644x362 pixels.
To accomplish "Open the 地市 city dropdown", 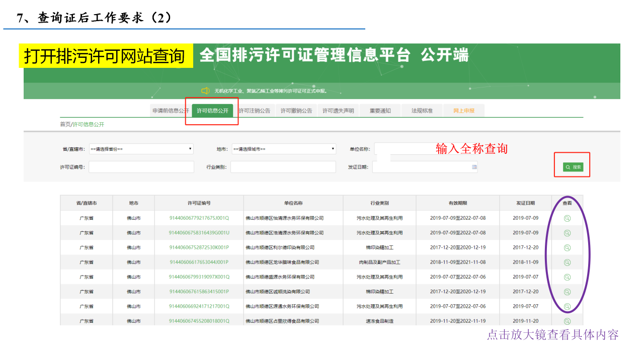I will pos(283,149).
